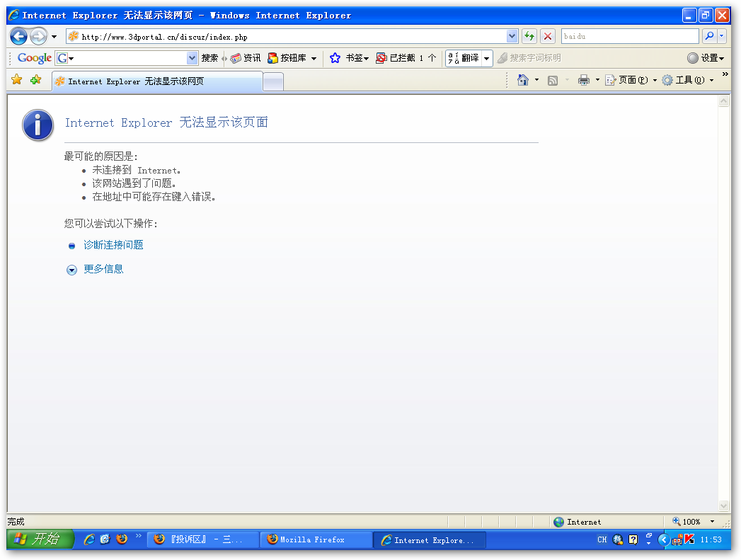Image resolution: width=741 pixels, height=560 pixels.
Task: Switch to the Mozilla Firefox taskbar window
Action: tap(316, 539)
